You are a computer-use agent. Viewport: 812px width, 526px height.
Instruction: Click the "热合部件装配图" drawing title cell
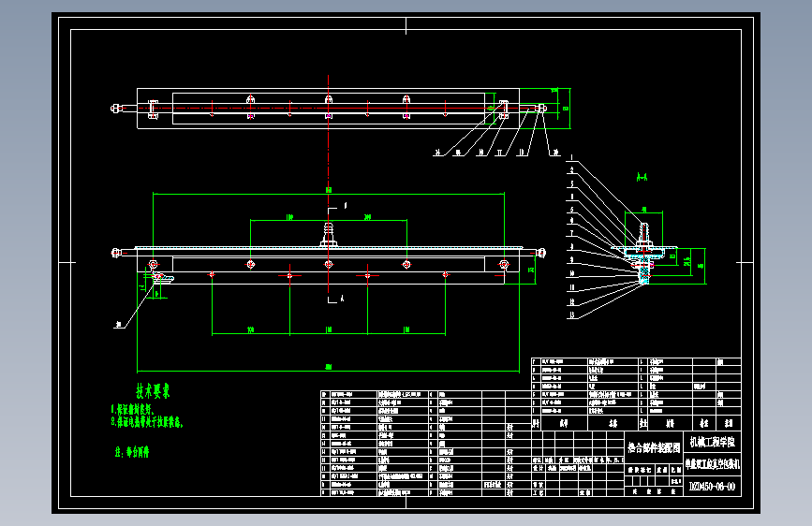point(654,447)
